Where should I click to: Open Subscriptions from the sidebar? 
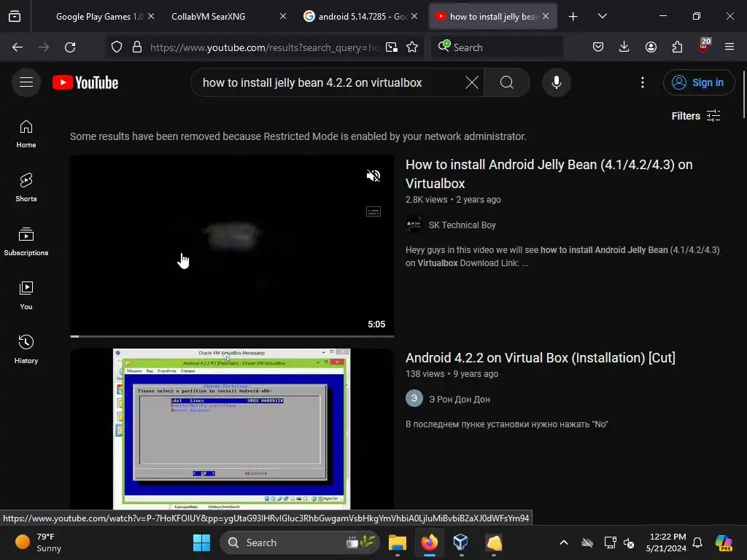(26, 241)
